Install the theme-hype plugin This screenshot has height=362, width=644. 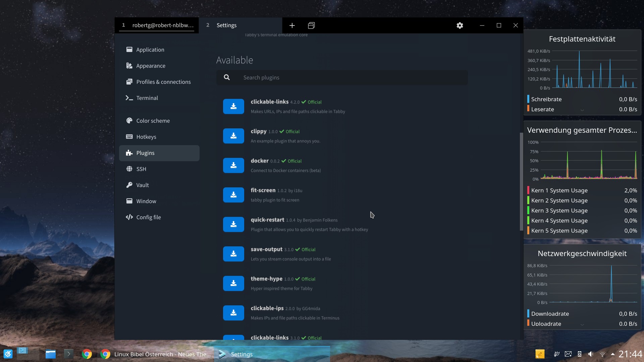pyautogui.click(x=233, y=283)
